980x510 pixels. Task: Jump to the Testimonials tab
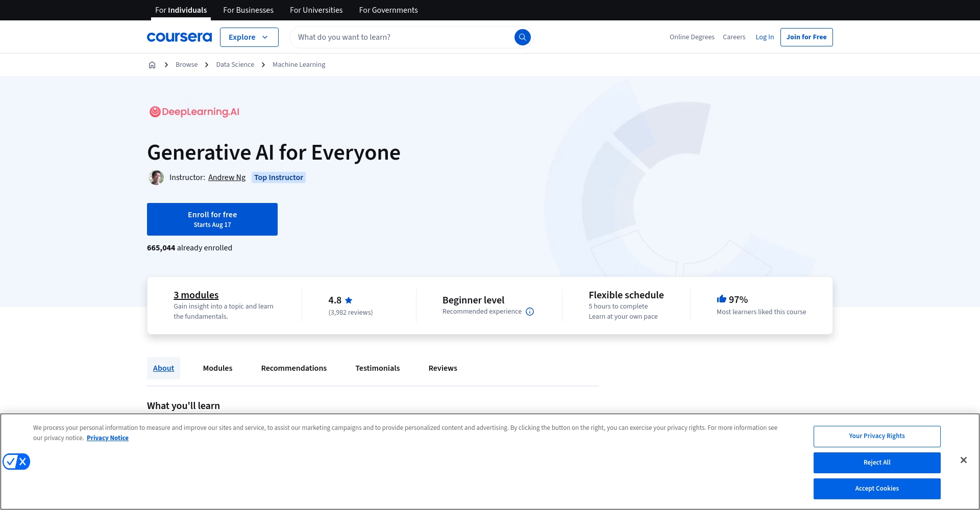point(377,368)
